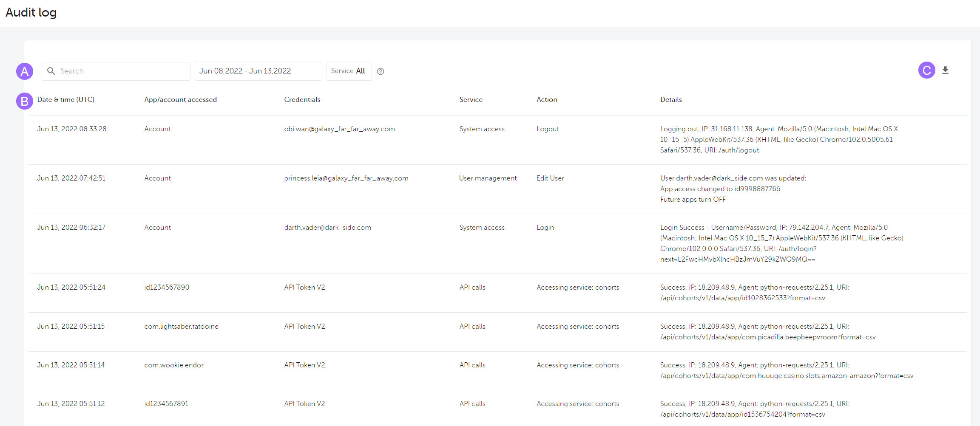Open the help tooltip question mark icon
Image resolution: width=980 pixels, height=426 pixels.
(380, 71)
